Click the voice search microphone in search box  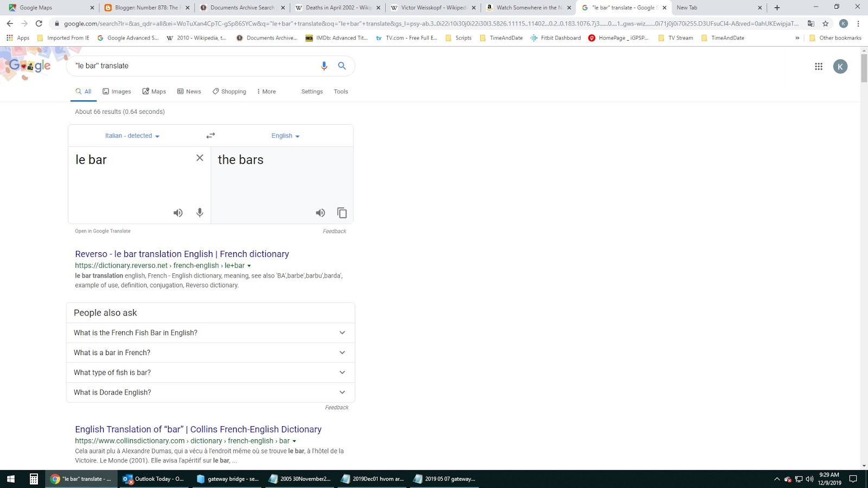[x=324, y=66]
